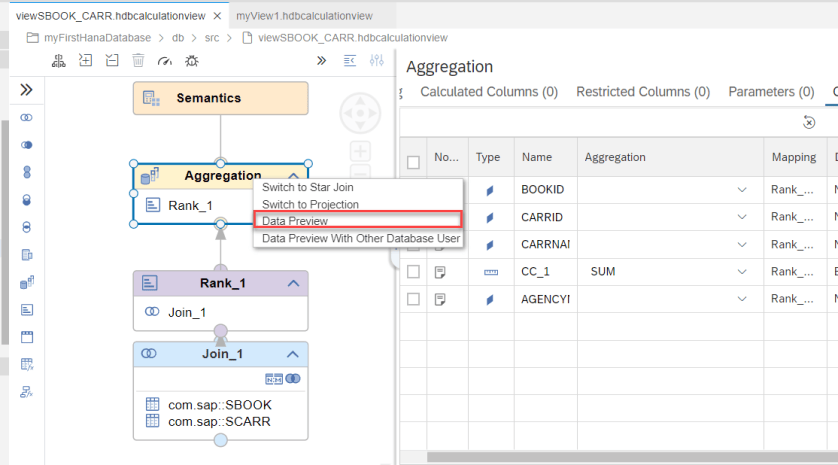This screenshot has height=465, width=838.
Task: Open the performance analysis gauge icon
Action: [165, 61]
